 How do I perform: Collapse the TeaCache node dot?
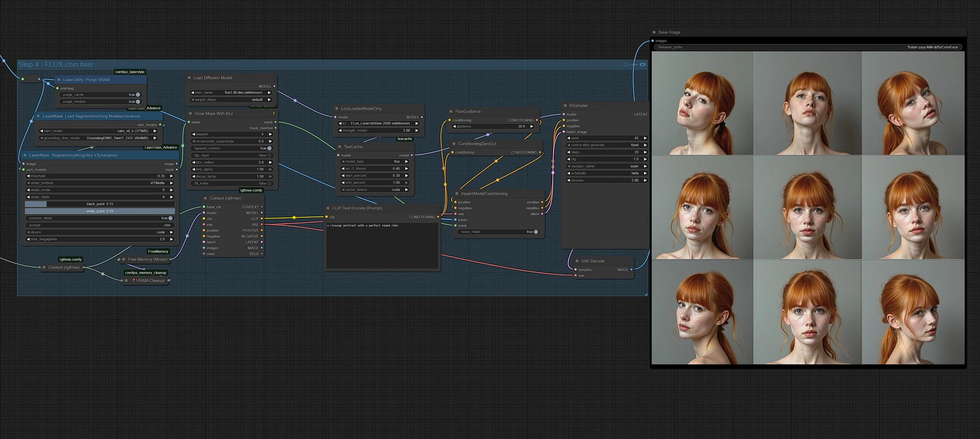(340, 147)
